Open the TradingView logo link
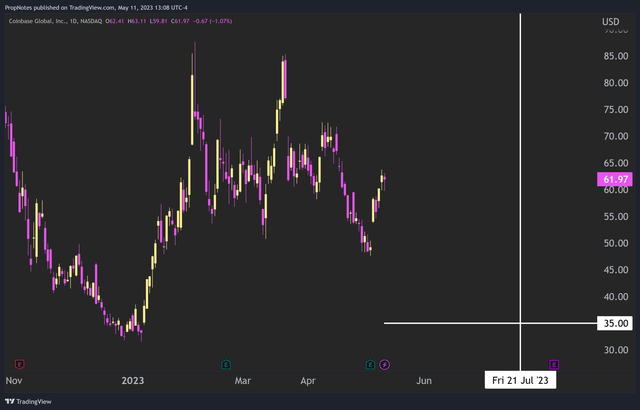Screen dimensions: 640x410 [28, 401]
